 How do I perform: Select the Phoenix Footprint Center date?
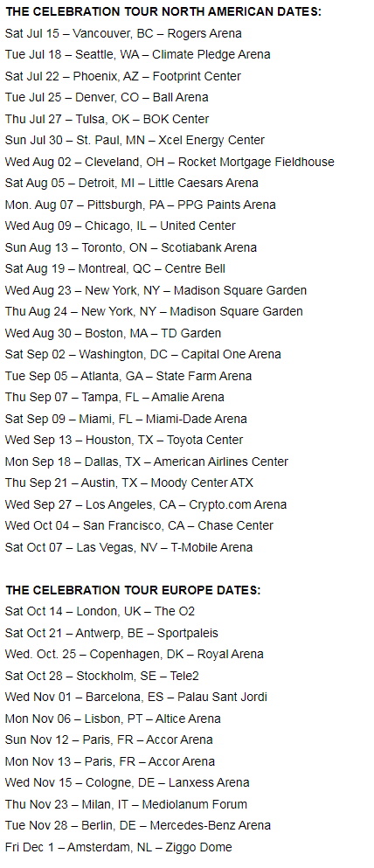click(123, 76)
